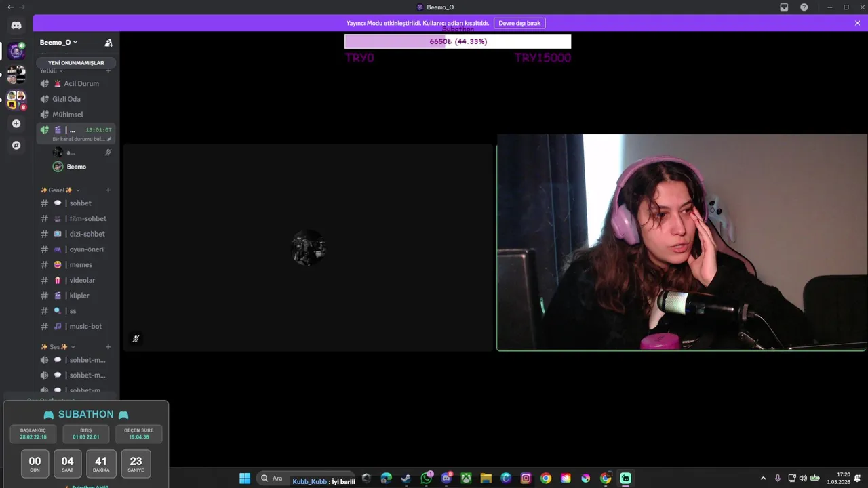
Task: Select the muted user a... in the voice channel
Action: pyautogui.click(x=81, y=152)
